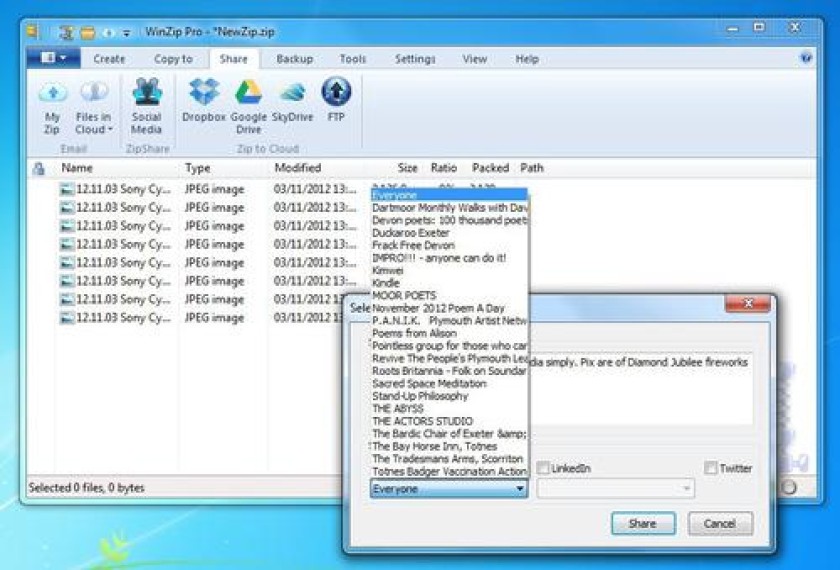
Task: Pick Kimwei from the list
Action: pos(449,271)
